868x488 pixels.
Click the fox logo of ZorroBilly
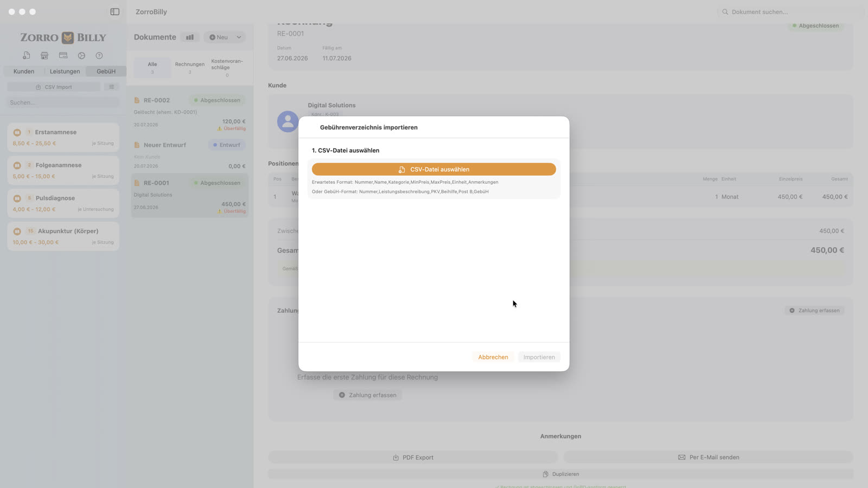point(67,37)
